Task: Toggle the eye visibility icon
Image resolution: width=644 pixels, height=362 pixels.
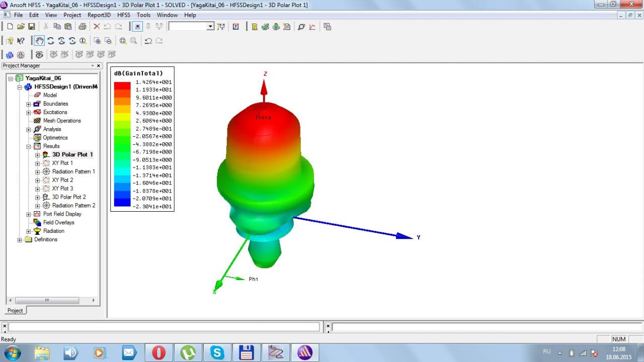Action: tap(39, 54)
